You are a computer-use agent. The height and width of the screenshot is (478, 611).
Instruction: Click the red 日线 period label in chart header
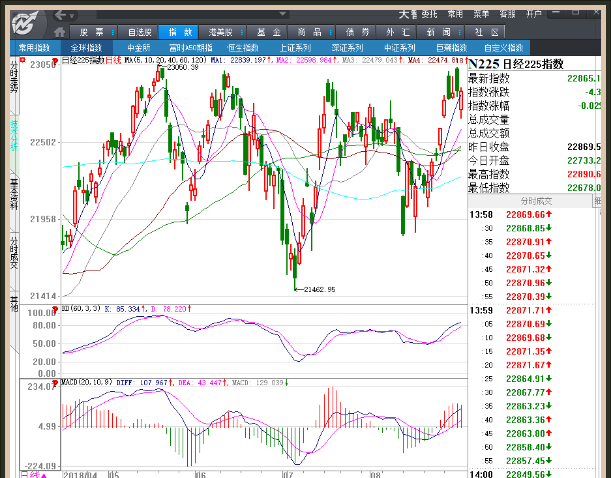(x=113, y=60)
